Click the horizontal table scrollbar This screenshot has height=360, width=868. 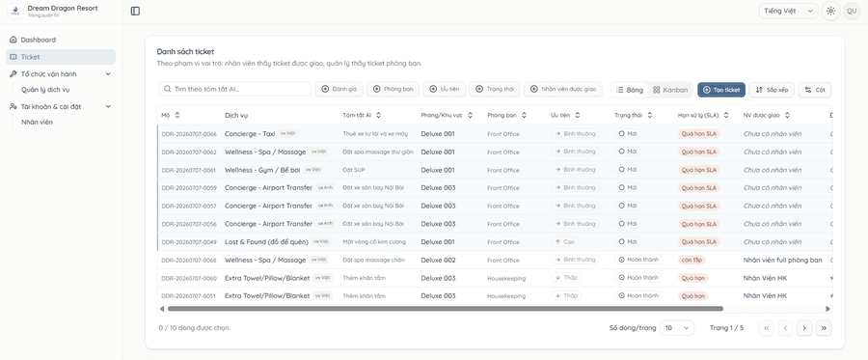(445, 309)
